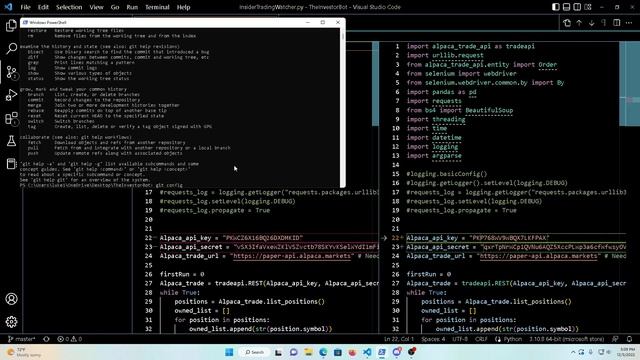Open More Actions ellipsis menu

click(x=629, y=23)
